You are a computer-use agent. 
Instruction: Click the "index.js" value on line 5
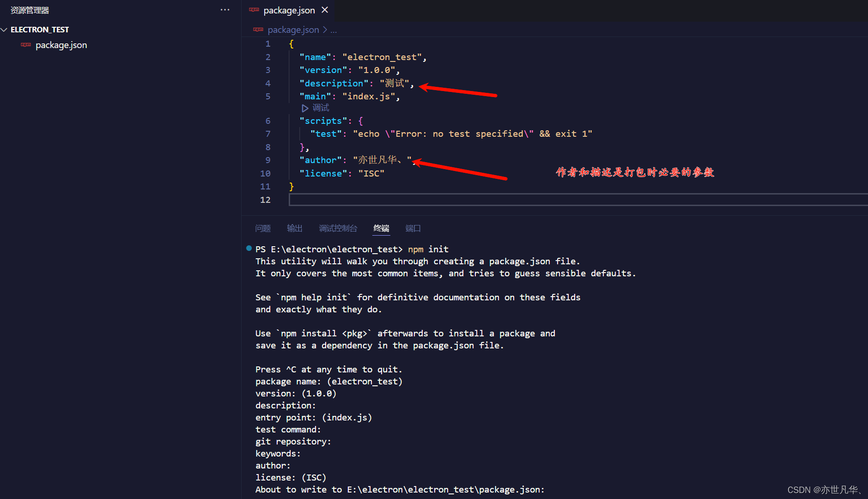(369, 96)
